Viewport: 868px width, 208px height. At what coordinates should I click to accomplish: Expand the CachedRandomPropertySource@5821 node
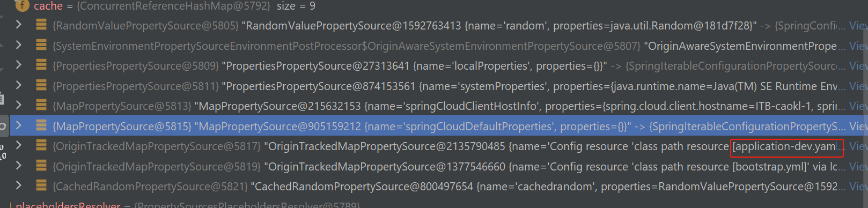[x=19, y=186]
